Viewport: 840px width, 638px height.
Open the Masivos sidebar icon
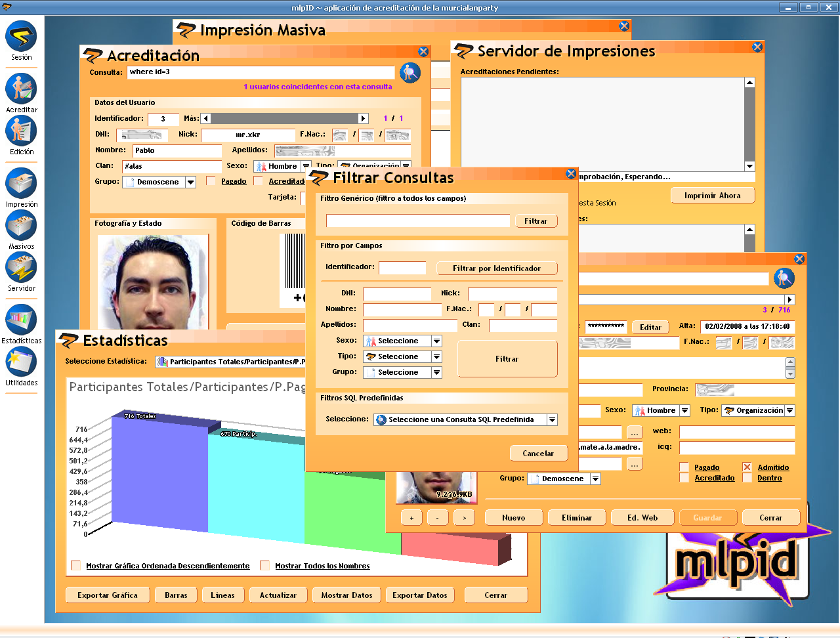tap(21, 226)
